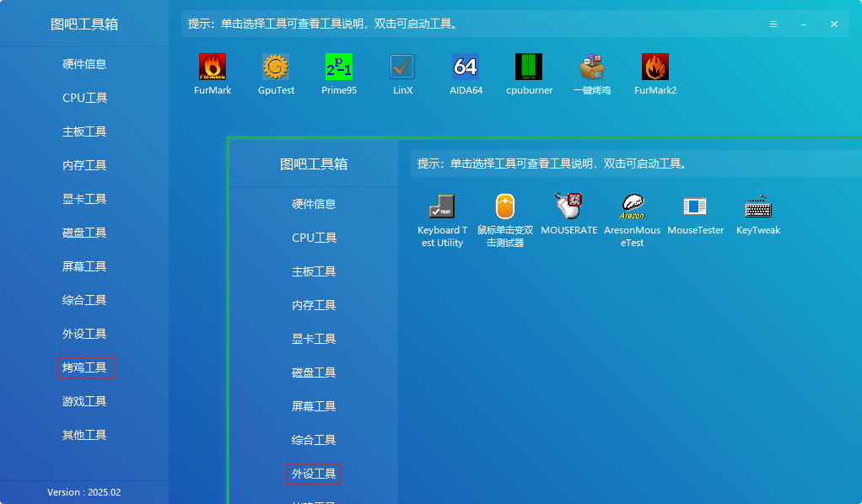862x504 pixels.
Task: Go to 主板工具 in the front window sidebar
Action: click(314, 271)
